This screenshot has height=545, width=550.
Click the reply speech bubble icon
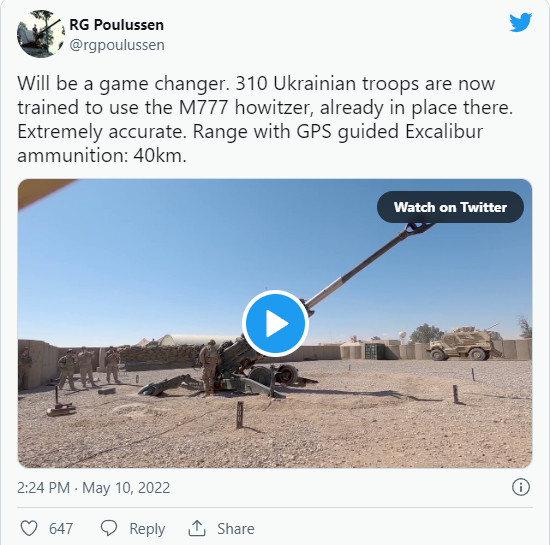tap(109, 528)
